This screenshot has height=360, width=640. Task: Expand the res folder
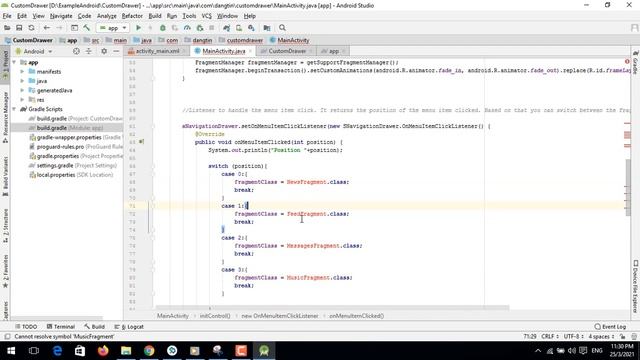coord(22,100)
